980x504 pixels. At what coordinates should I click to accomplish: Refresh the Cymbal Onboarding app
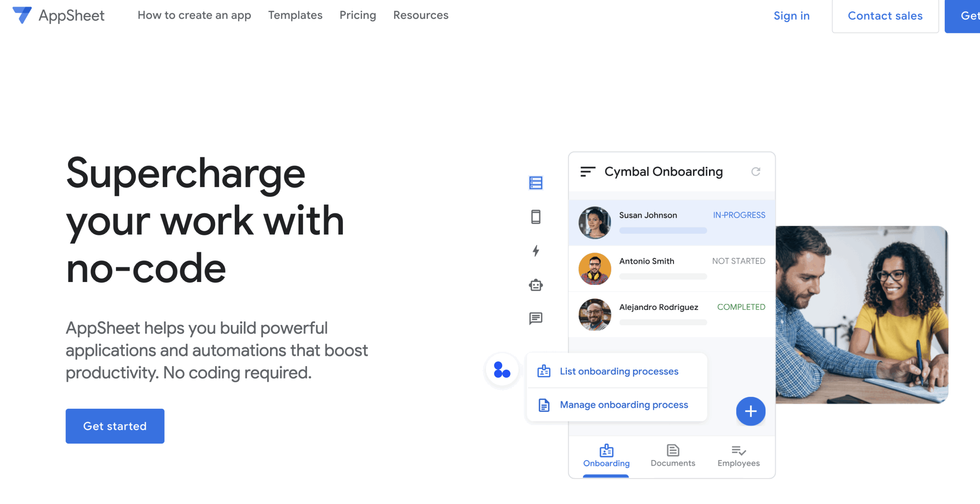[755, 171]
